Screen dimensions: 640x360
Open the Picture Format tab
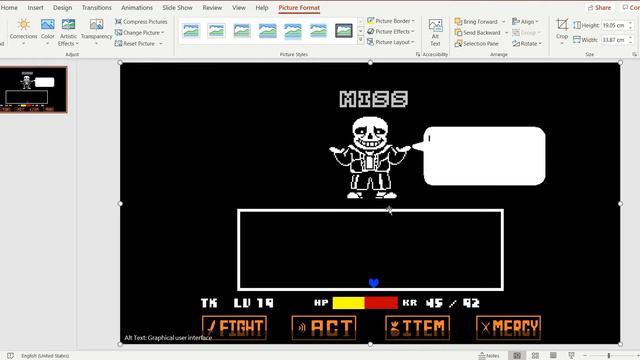[299, 8]
